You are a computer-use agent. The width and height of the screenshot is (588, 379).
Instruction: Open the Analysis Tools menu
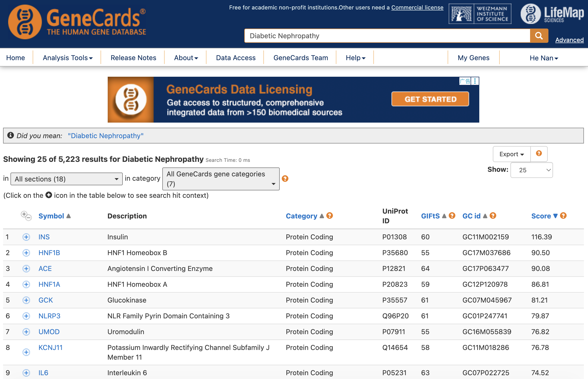[x=67, y=58]
